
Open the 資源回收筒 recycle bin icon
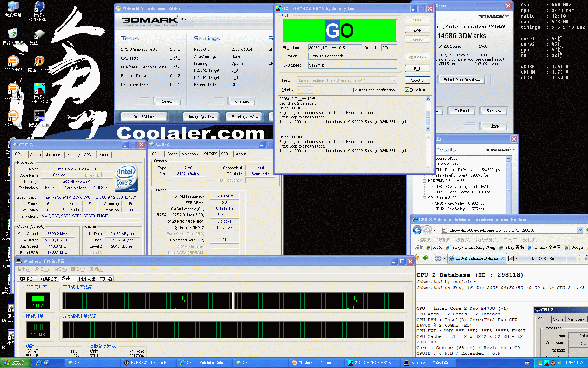click(x=13, y=37)
